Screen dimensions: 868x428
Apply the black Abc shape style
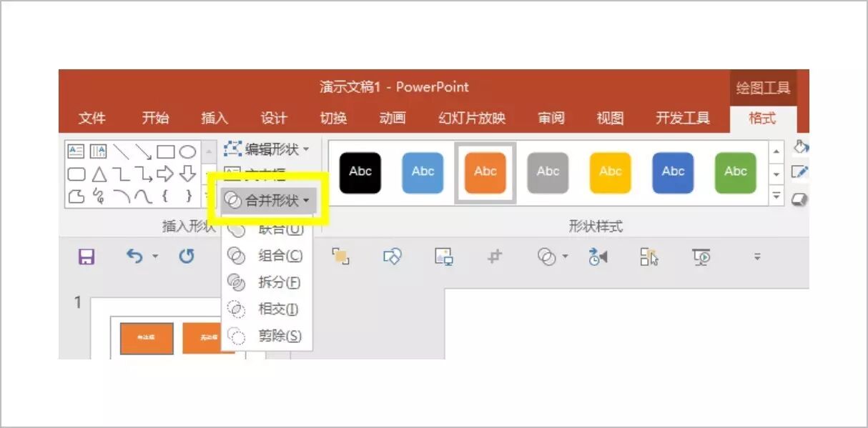pyautogui.click(x=360, y=173)
